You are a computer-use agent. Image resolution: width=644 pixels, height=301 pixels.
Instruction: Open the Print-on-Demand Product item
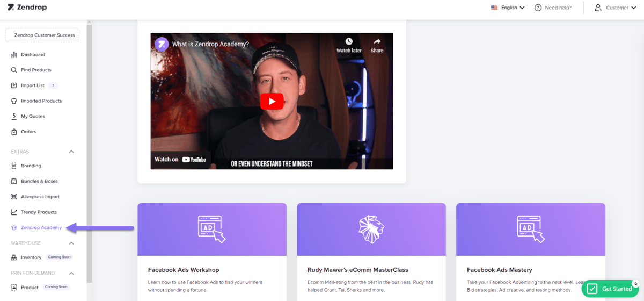30,288
